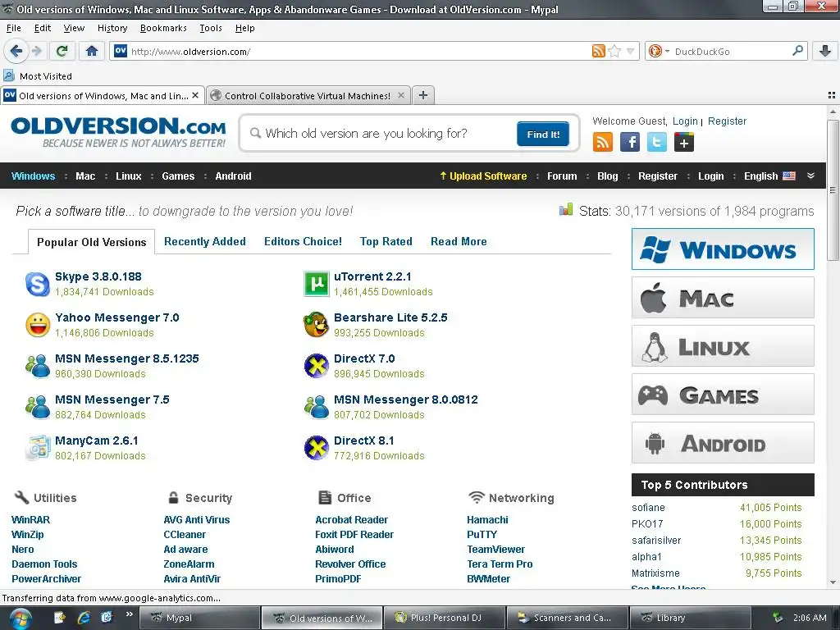This screenshot has width=840, height=630.
Task: Click the Register link beside Welcome Guest
Action: tap(727, 121)
